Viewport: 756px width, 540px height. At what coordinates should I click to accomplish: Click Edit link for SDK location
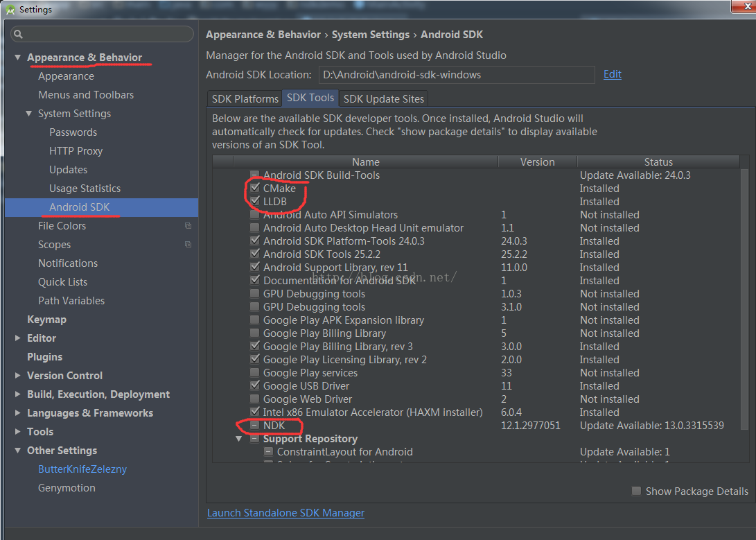click(613, 74)
